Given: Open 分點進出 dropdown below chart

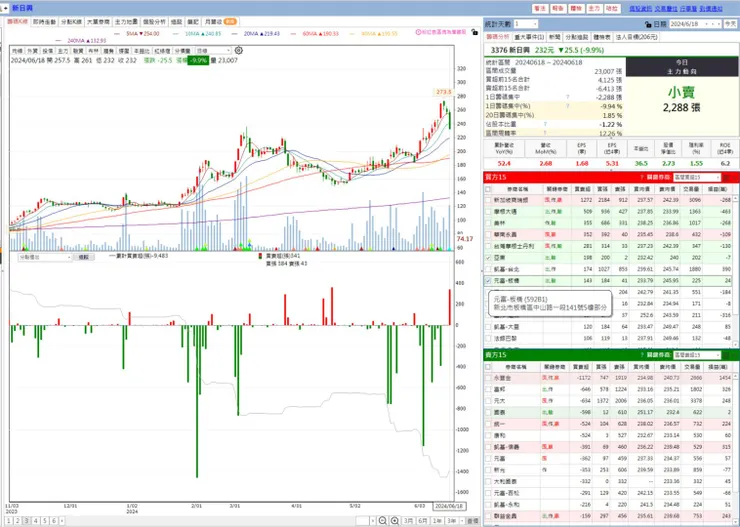Looking at the screenshot, I should tap(45, 257).
